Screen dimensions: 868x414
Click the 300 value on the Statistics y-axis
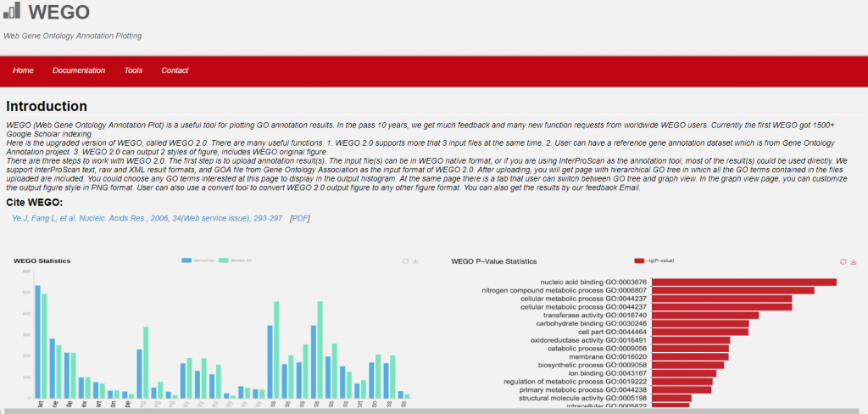26,335
